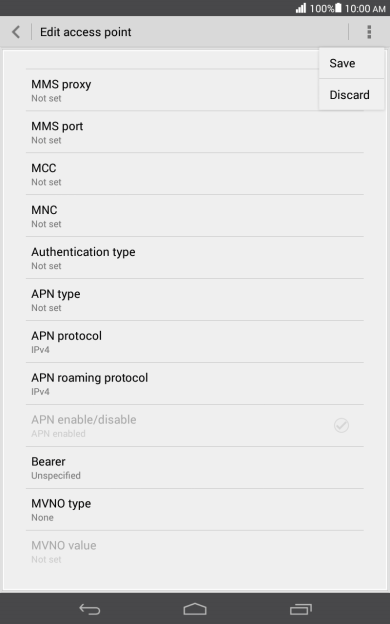390x624 pixels.
Task: Choose Discard from the overflow menu
Action: (351, 95)
